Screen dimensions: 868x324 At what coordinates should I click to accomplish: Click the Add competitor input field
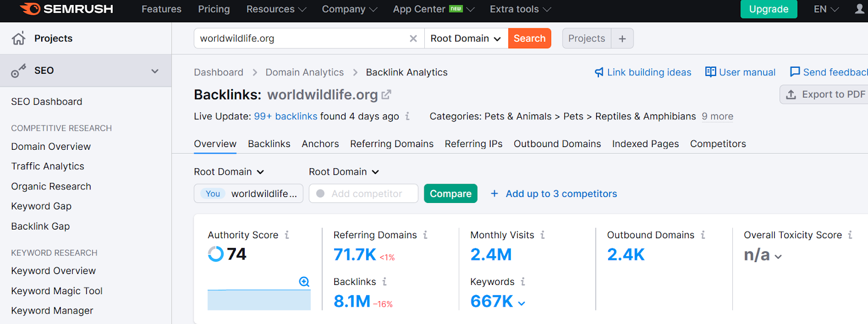pos(363,194)
